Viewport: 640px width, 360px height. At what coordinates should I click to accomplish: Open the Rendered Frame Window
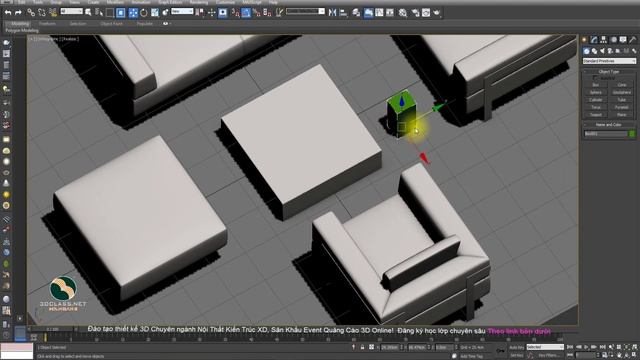[x=426, y=13]
